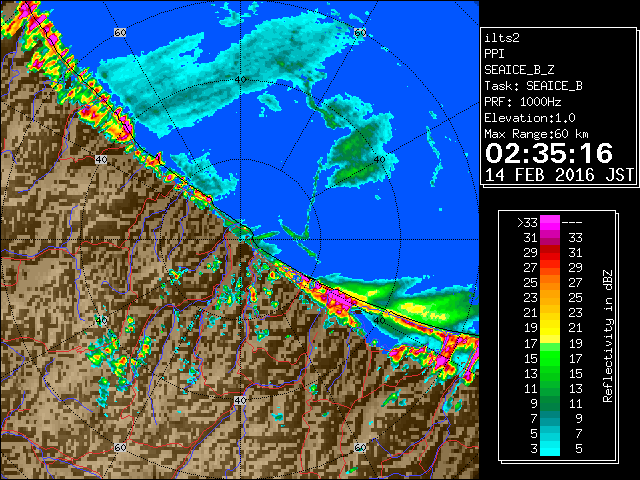
Task: Pick the magenta >33 dBZ color band
Action: pyautogui.click(x=550, y=223)
